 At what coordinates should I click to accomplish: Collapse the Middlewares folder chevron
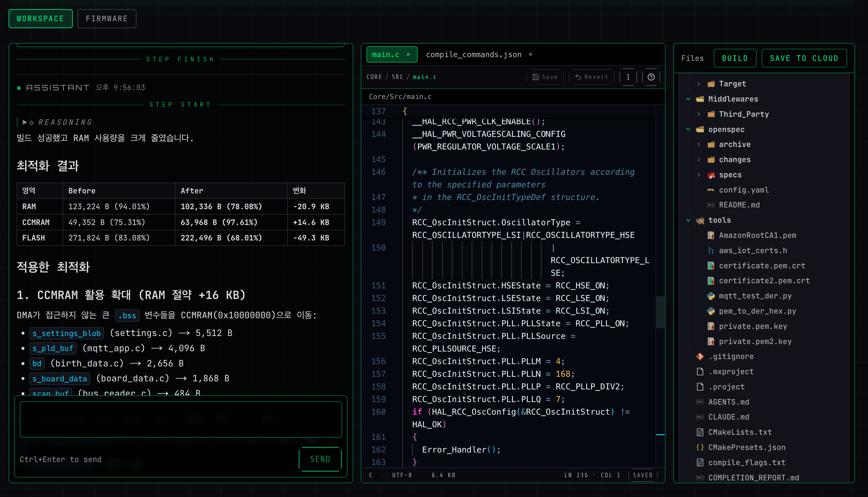[x=688, y=99]
